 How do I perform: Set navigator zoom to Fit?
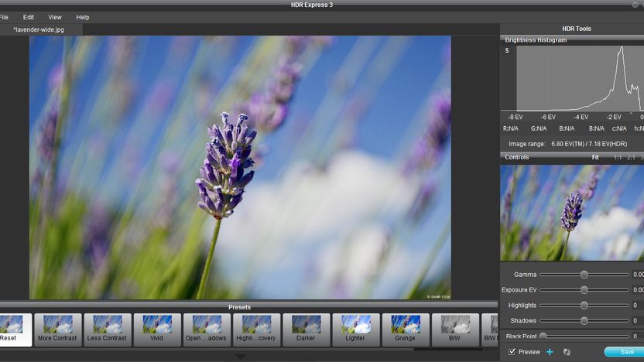[595, 157]
